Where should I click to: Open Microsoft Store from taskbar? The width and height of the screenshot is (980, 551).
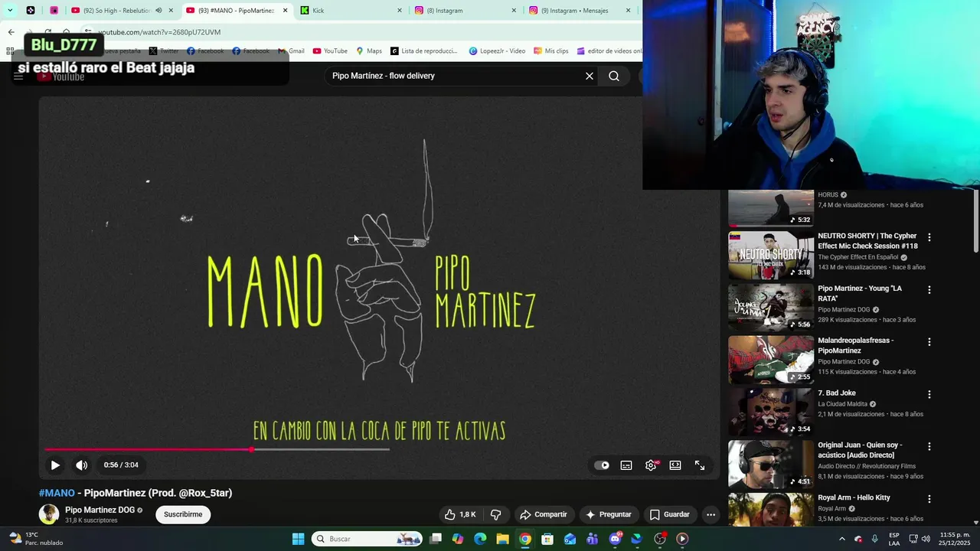[x=547, y=539]
